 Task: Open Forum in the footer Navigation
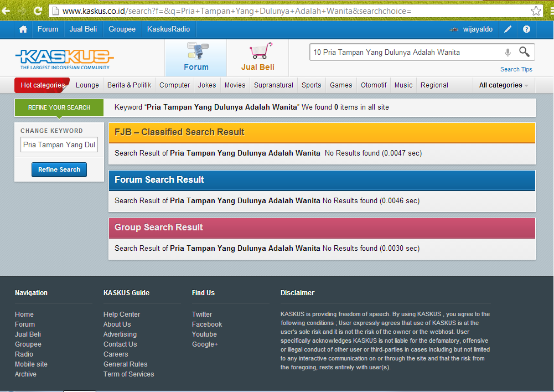(x=25, y=324)
